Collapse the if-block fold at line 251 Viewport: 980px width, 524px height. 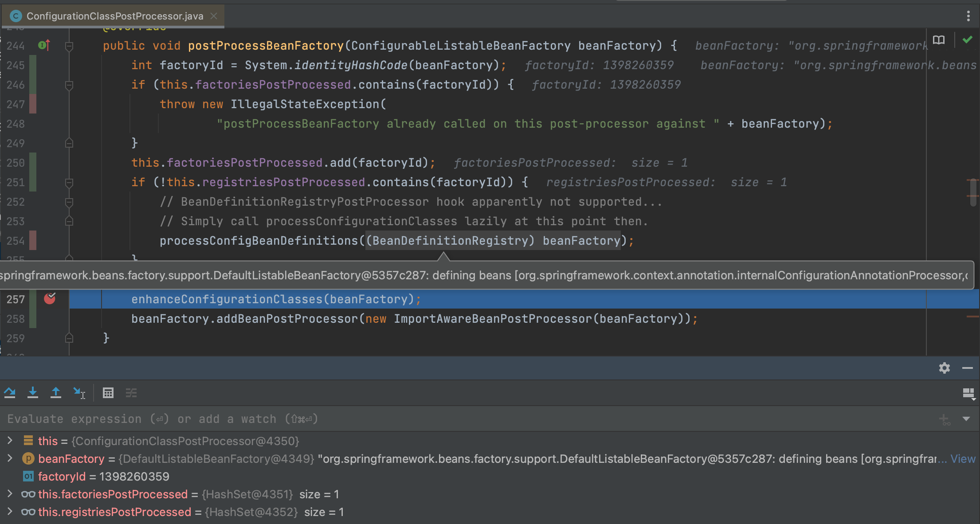pos(69,182)
